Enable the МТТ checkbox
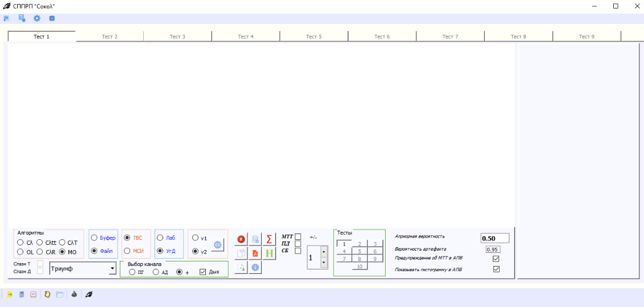 pos(298,236)
